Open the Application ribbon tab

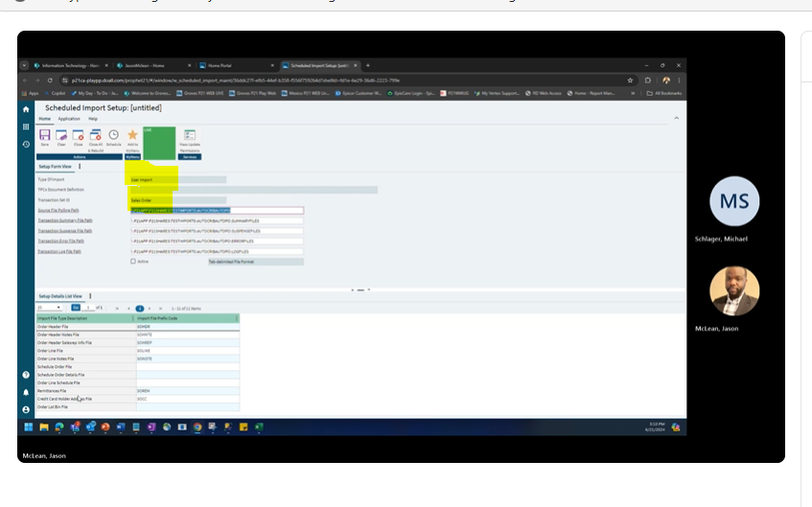click(68, 118)
